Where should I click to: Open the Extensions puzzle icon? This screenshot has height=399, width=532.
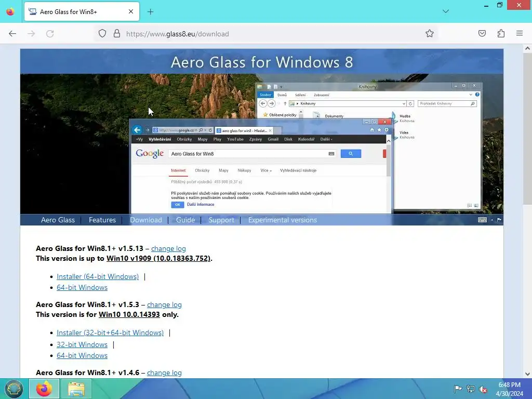tap(501, 34)
